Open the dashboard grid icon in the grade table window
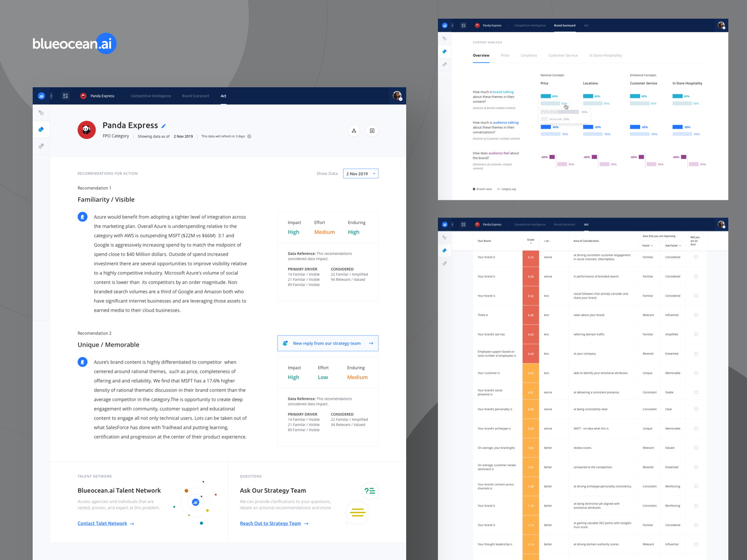 tap(463, 224)
